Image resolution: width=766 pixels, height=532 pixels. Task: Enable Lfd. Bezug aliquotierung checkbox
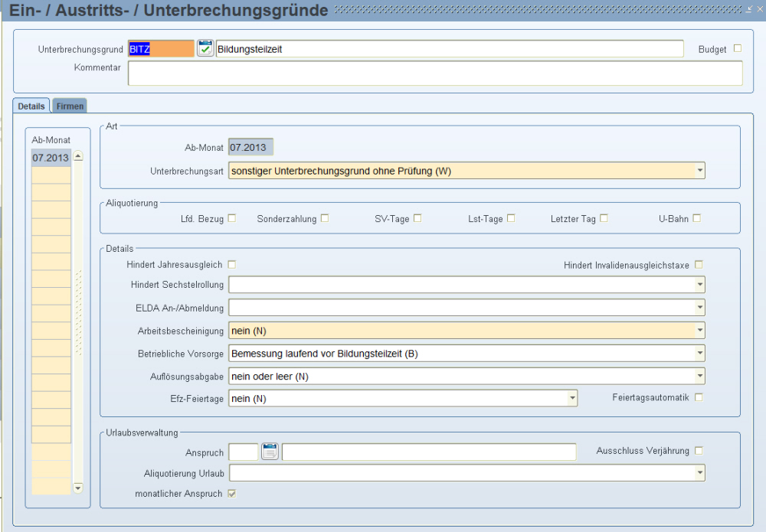point(232,218)
